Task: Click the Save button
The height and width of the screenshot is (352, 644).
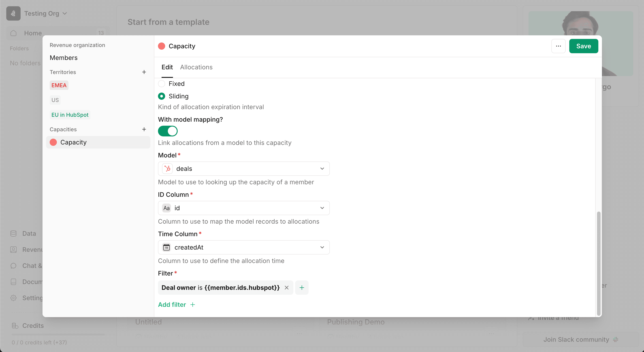Action: click(584, 46)
